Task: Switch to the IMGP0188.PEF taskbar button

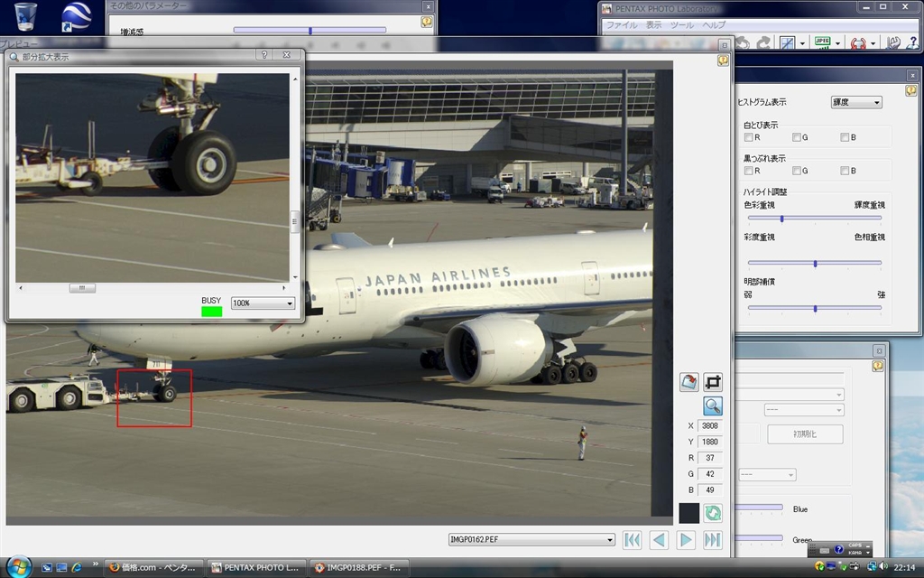Action: tap(358, 567)
